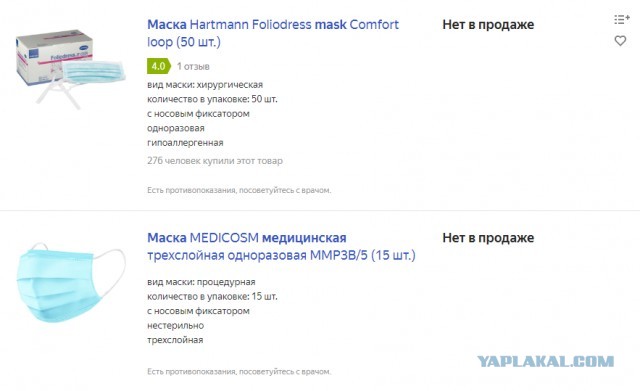Open the Hartmann Foliodress mask Comfort loop title
640x391 pixels.
[273, 33]
